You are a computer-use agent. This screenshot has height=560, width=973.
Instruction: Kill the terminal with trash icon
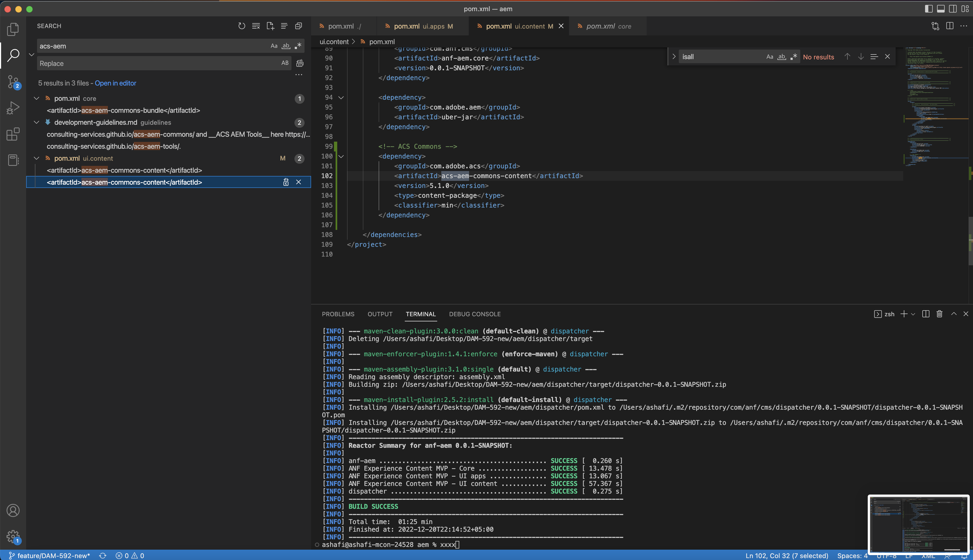click(x=939, y=314)
